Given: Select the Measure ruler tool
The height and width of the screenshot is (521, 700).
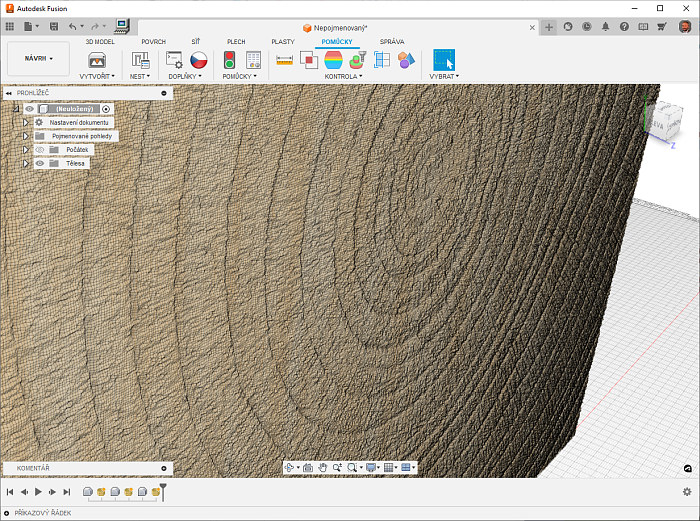Looking at the screenshot, I should pyautogui.click(x=284, y=60).
